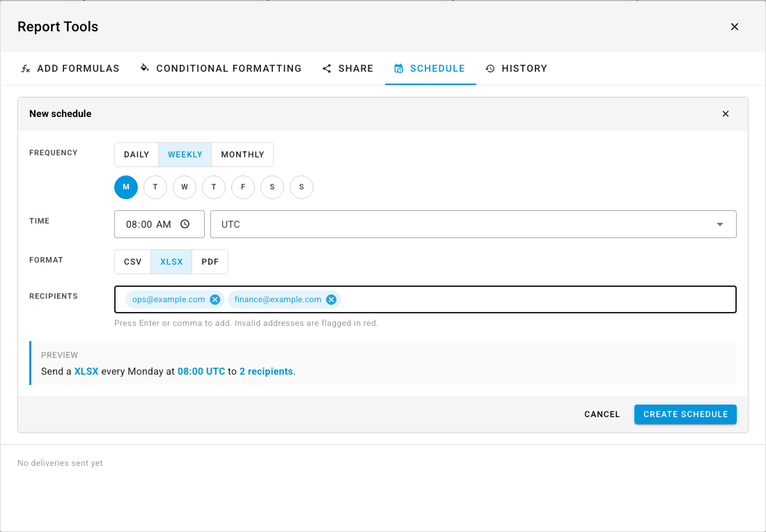Open the Share tab
Image resolution: width=766 pixels, height=532 pixels.
(x=347, y=68)
